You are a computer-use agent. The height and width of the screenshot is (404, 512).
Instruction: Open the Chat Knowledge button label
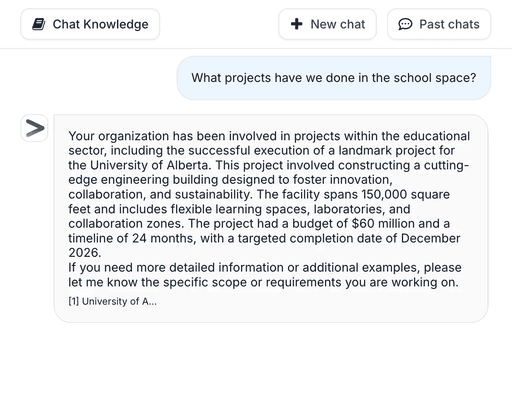pyautogui.click(x=100, y=24)
